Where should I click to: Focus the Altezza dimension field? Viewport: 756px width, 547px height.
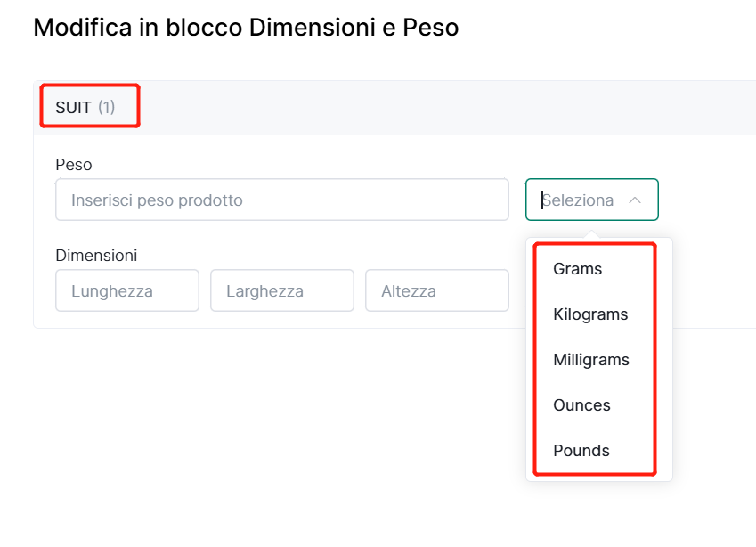pyautogui.click(x=436, y=291)
